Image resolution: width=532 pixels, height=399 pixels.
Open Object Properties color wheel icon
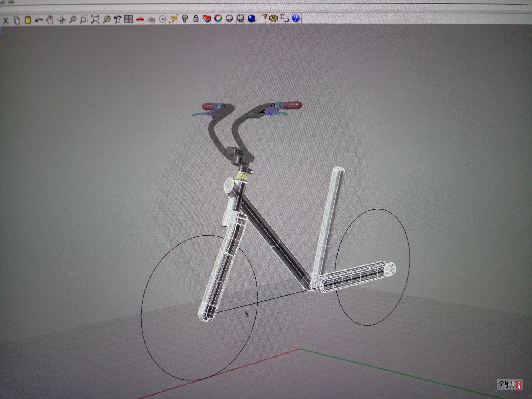(x=218, y=18)
